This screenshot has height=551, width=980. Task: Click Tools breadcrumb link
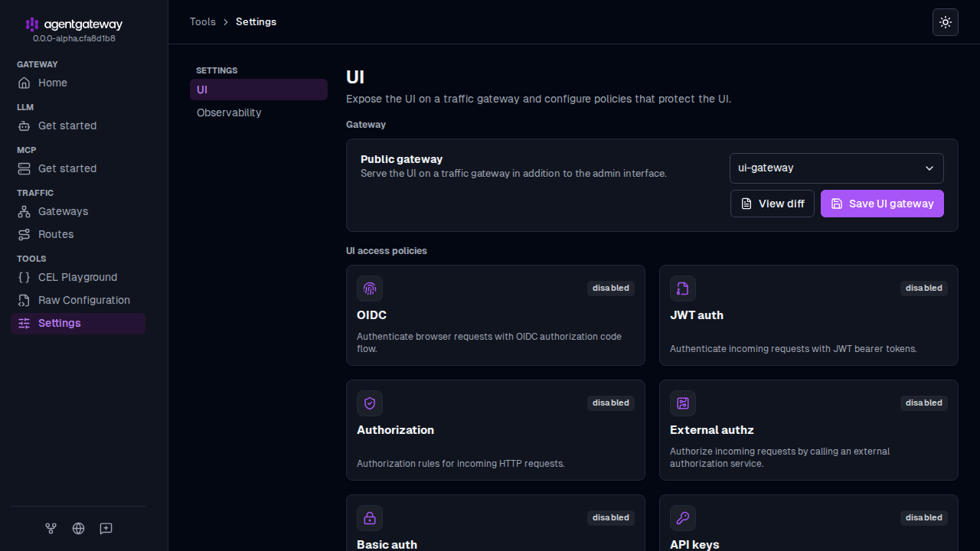tap(203, 21)
